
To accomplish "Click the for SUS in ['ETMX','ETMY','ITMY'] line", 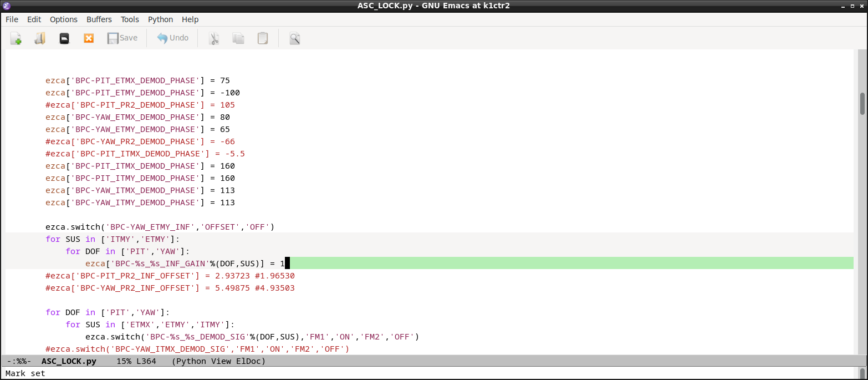I will tap(150, 325).
